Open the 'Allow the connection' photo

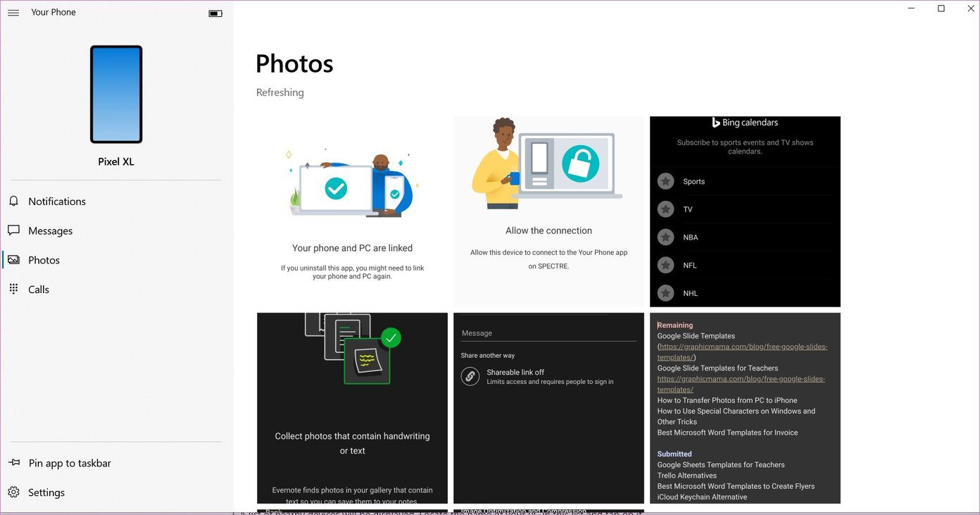(548, 211)
